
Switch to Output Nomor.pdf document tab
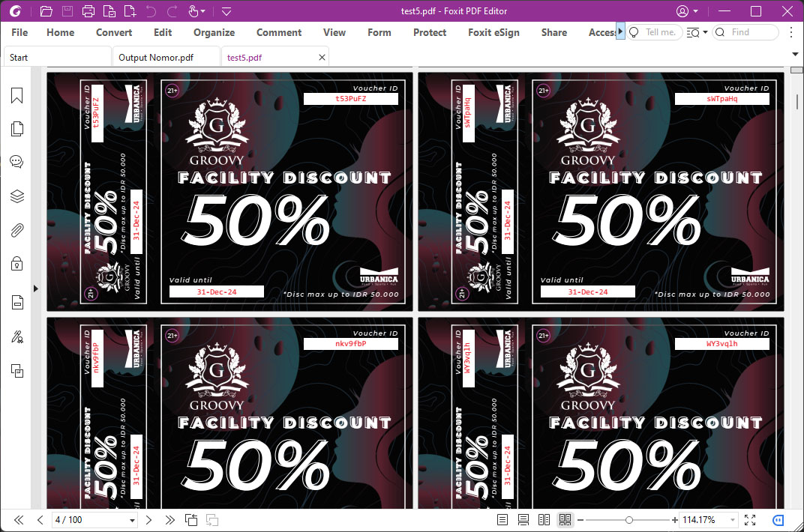pyautogui.click(x=156, y=58)
